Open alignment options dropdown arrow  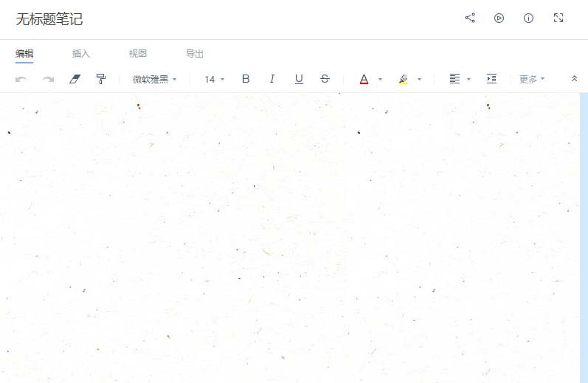(x=468, y=79)
